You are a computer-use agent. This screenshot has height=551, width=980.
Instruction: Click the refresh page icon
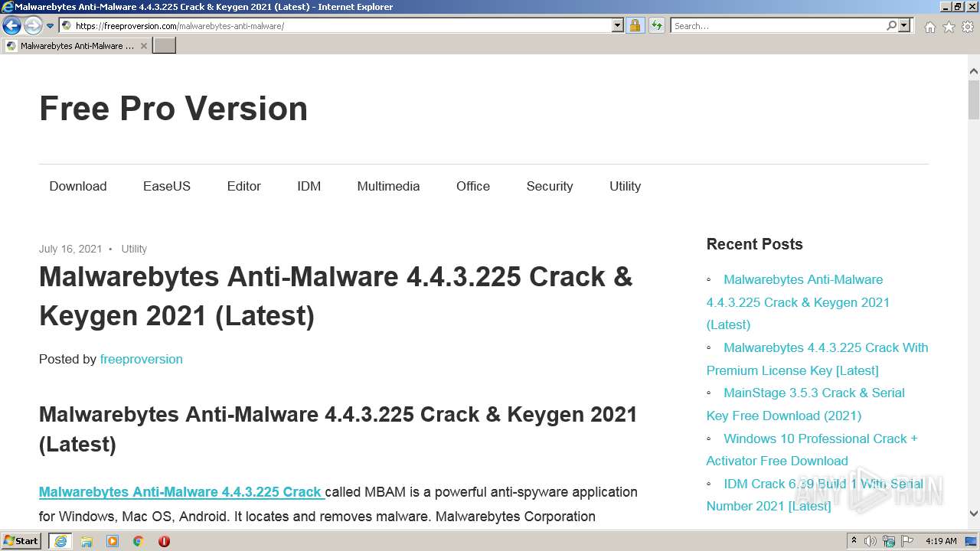click(657, 26)
